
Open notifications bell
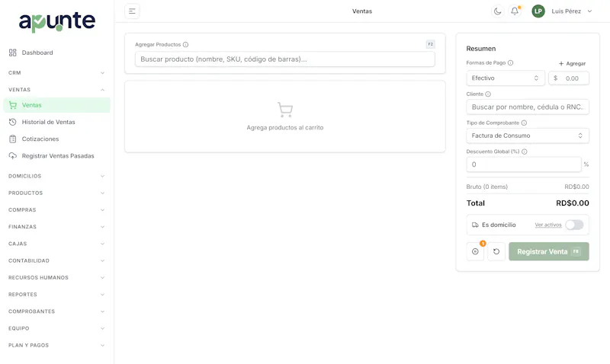point(515,11)
